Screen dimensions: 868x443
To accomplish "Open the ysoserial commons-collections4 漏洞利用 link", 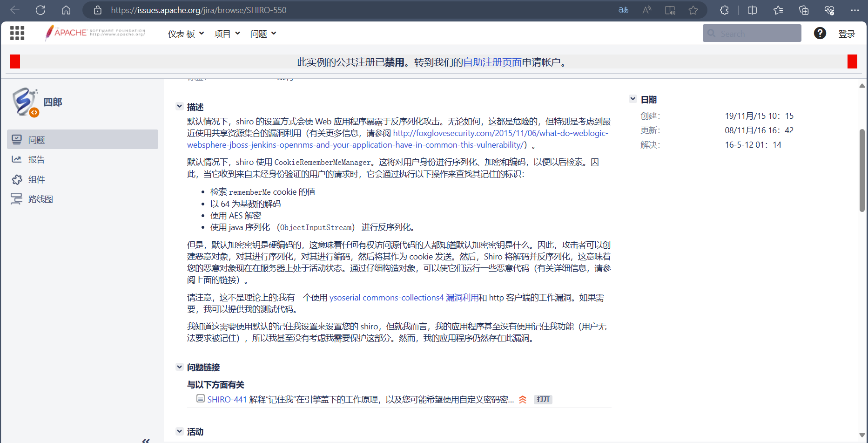I will pos(404,297).
